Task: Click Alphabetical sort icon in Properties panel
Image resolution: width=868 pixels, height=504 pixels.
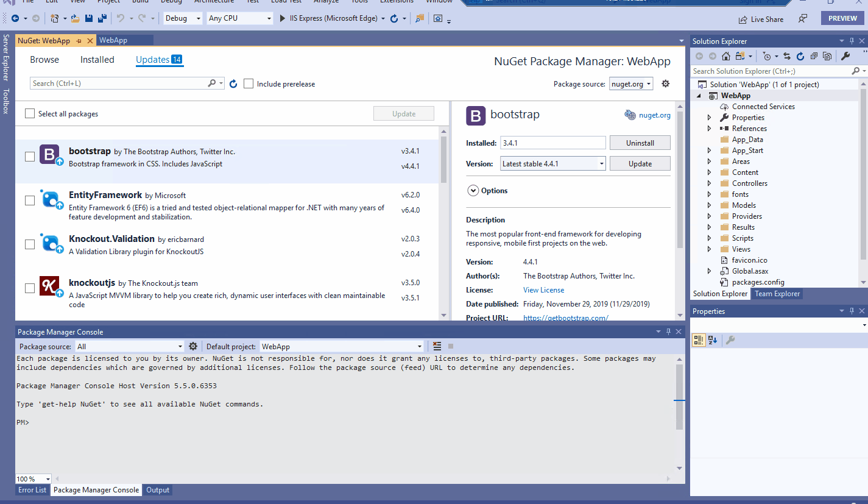Action: click(x=713, y=340)
